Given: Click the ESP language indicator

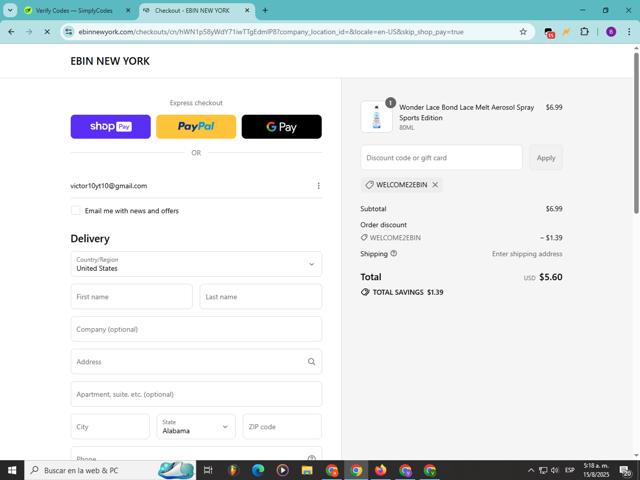Looking at the screenshot, I should (570, 470).
